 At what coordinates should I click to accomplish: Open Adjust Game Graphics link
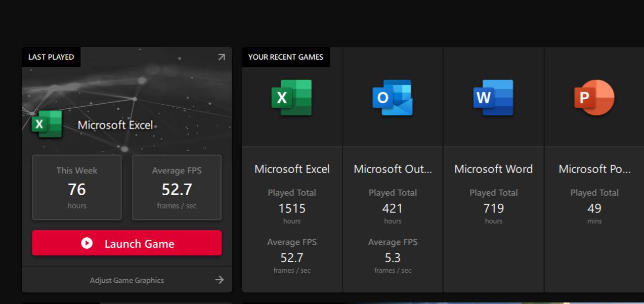127,280
